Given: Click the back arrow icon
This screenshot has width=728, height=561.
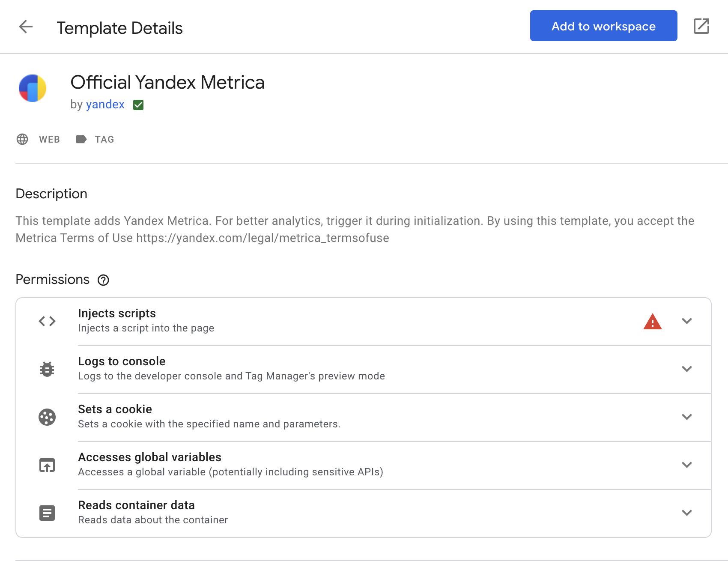Looking at the screenshot, I should click(x=26, y=27).
